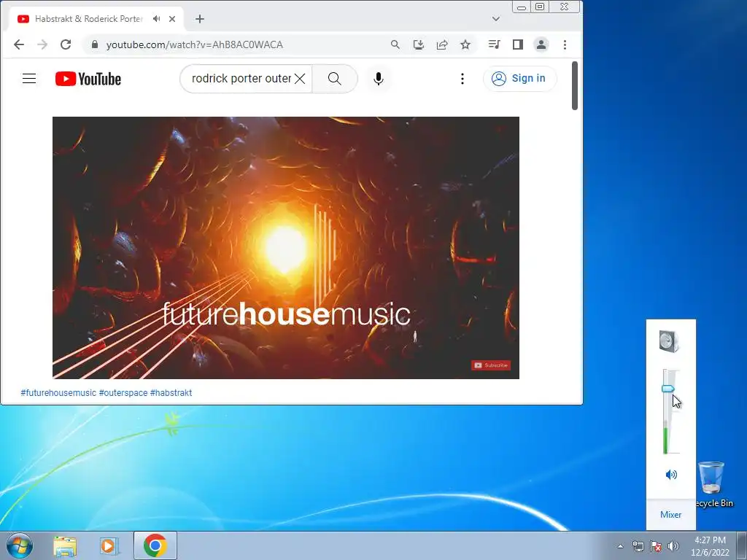The image size is (747, 560).
Task: Open the YouTube hamburger guide menu
Action: (29, 79)
